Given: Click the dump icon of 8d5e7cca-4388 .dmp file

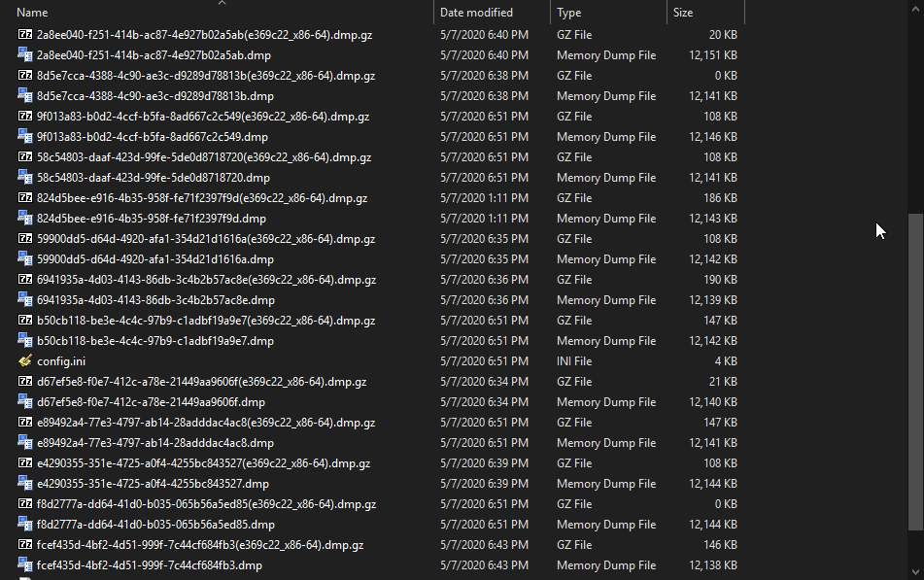Looking at the screenshot, I should (24, 95).
